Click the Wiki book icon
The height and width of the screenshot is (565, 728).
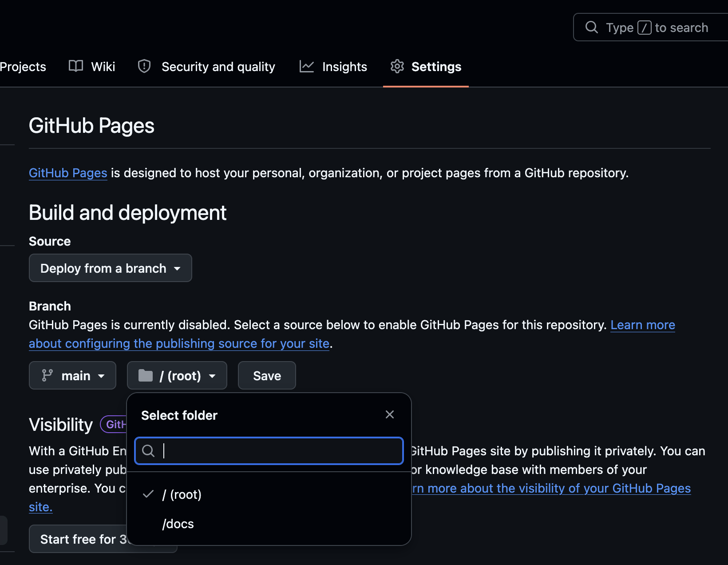click(x=76, y=66)
